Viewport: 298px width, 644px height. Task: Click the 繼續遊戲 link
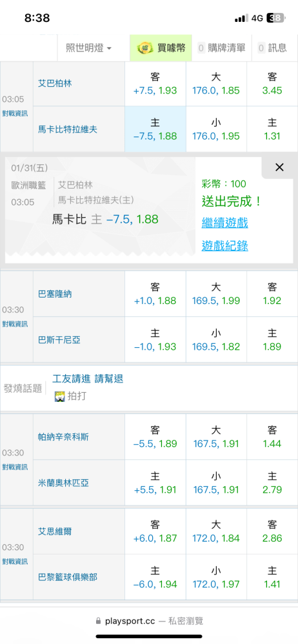[x=224, y=223]
